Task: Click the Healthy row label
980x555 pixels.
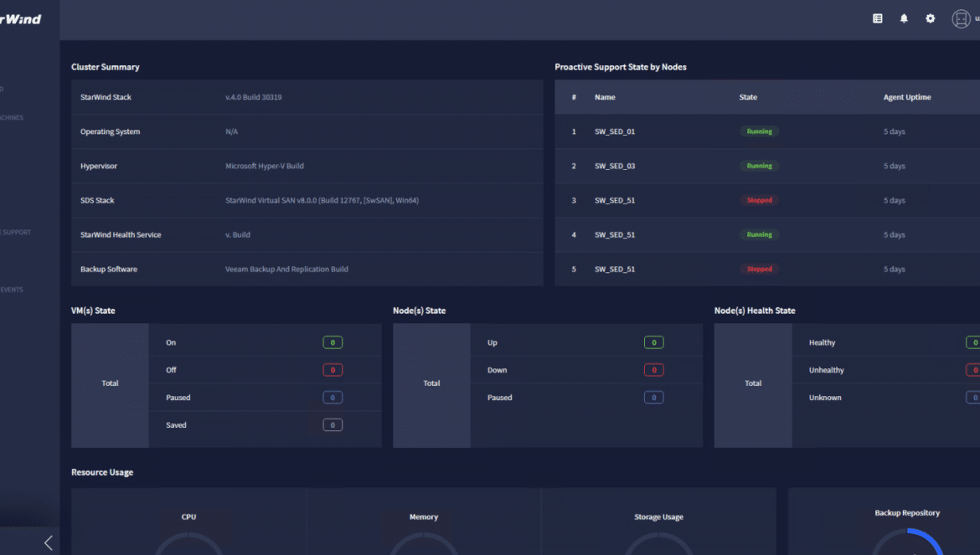Action: click(x=822, y=342)
